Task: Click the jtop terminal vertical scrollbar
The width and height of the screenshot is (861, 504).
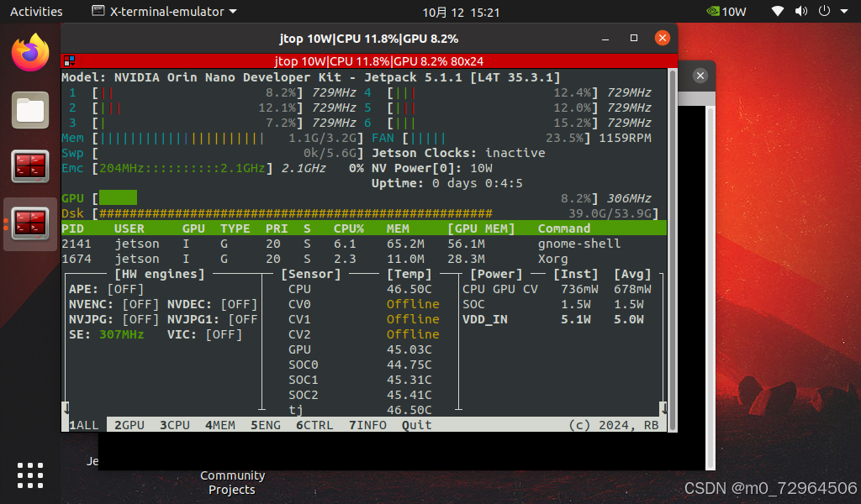Action: tap(672, 249)
